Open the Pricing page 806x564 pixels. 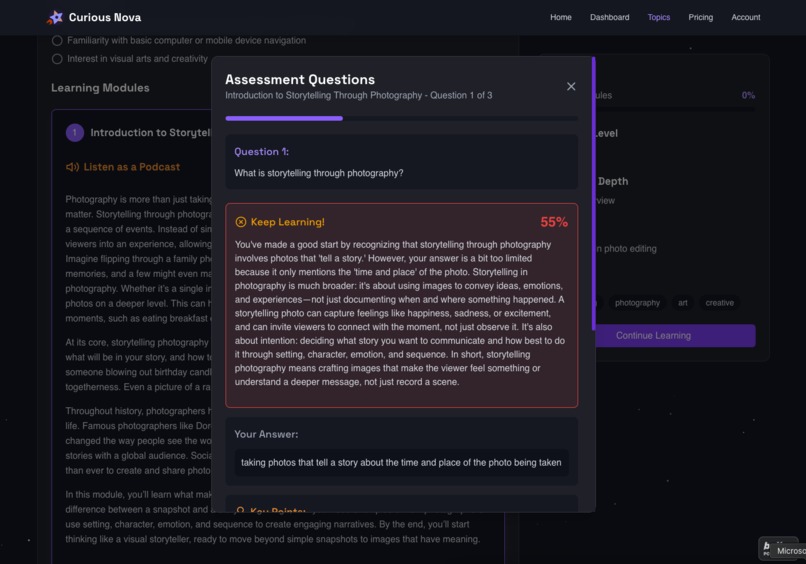coord(701,17)
